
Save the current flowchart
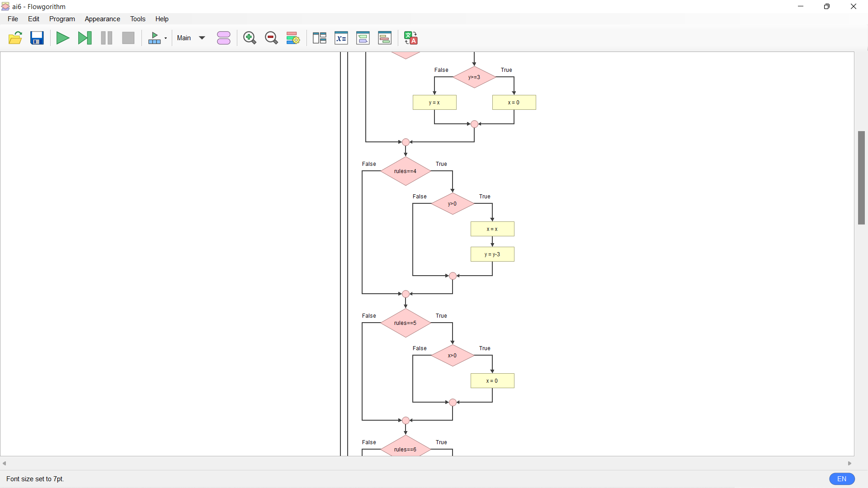tap(37, 38)
